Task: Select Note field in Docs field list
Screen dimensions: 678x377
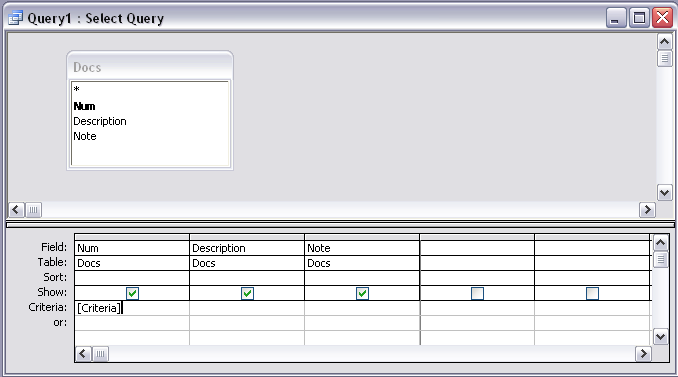Action: 85,137
